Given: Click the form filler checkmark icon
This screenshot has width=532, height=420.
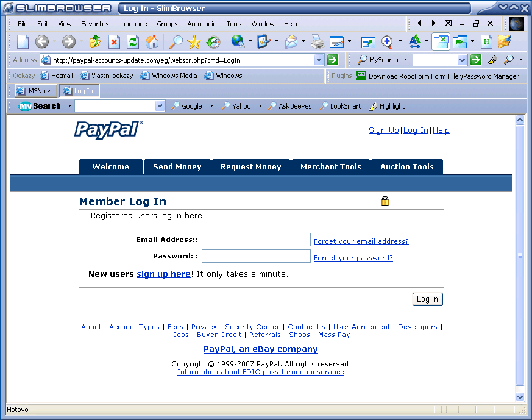Looking at the screenshot, I should click(264, 41).
